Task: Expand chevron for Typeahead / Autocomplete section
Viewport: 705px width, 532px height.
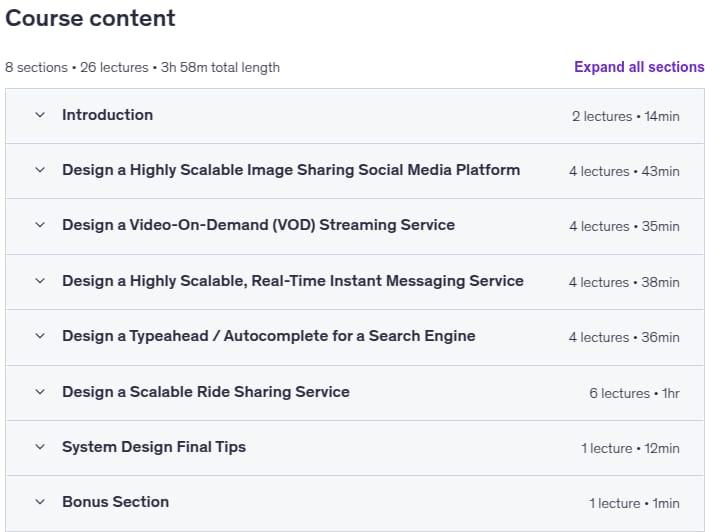Action: 40,336
